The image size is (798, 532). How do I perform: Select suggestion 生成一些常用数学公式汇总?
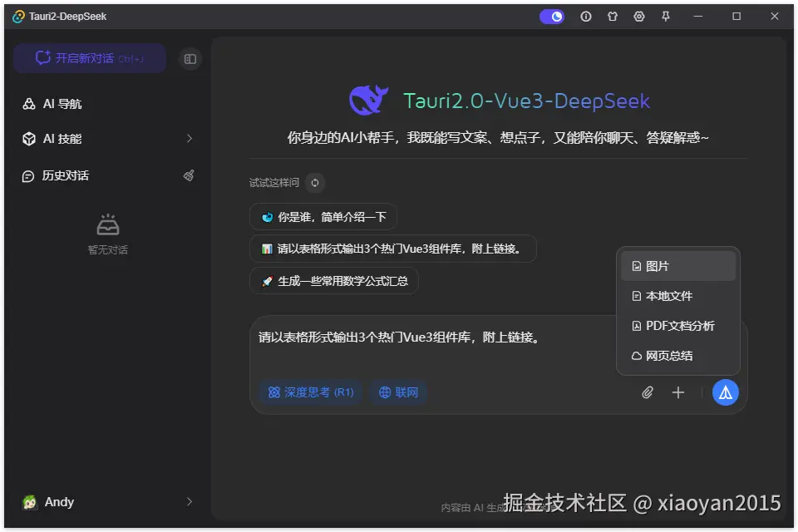click(334, 281)
